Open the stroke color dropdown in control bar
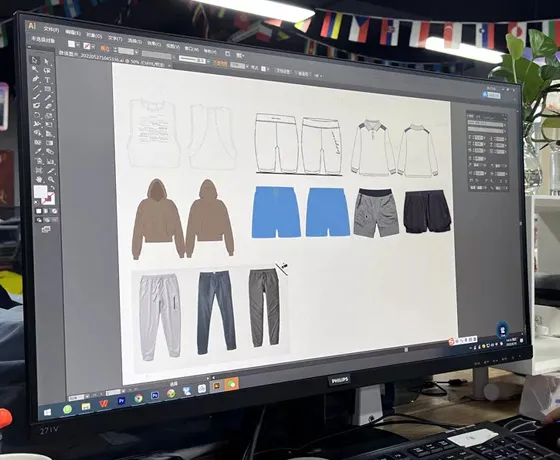The width and height of the screenshot is (560, 460). (x=94, y=46)
